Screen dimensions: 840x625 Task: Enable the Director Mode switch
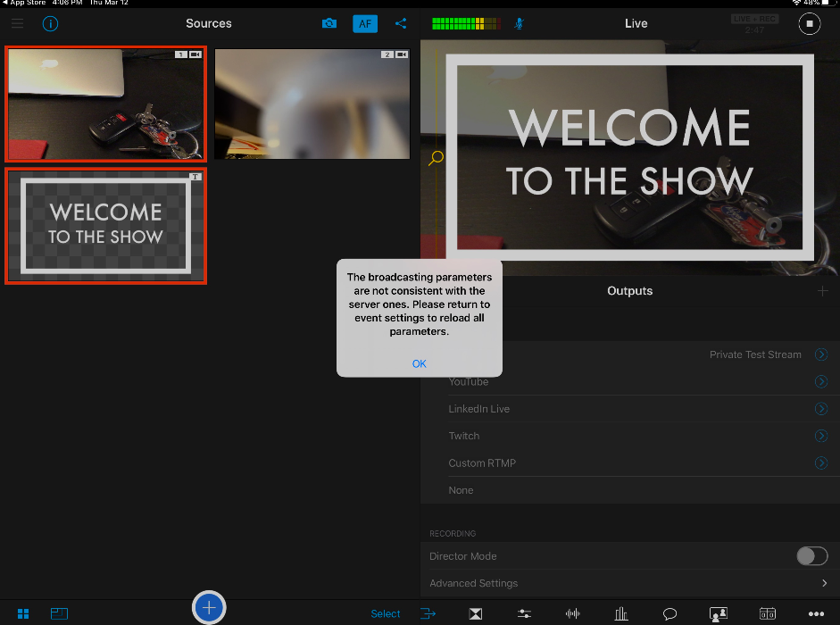811,556
